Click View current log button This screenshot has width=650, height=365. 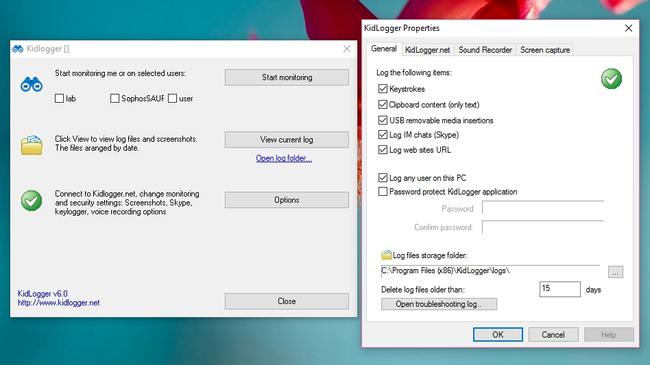tap(287, 139)
